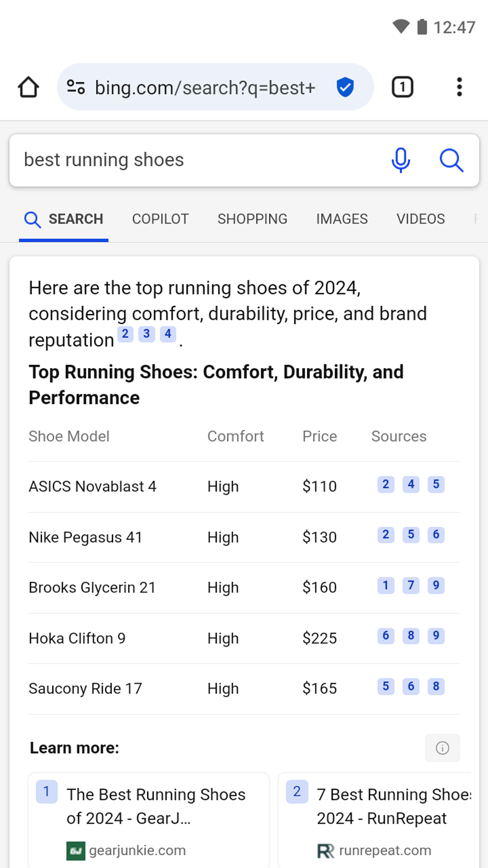Open source 5 in Nike Pegasus row
Viewport: 488px width, 868px height.
click(x=411, y=535)
